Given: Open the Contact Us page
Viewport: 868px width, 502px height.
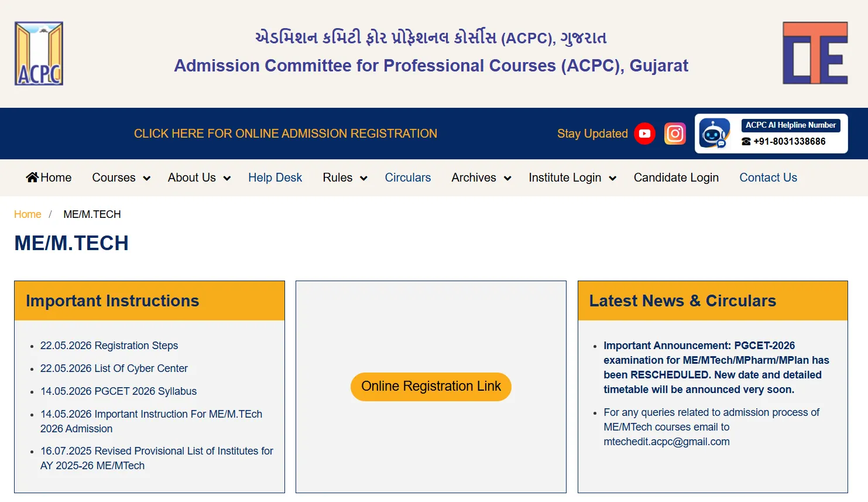Looking at the screenshot, I should coord(768,177).
